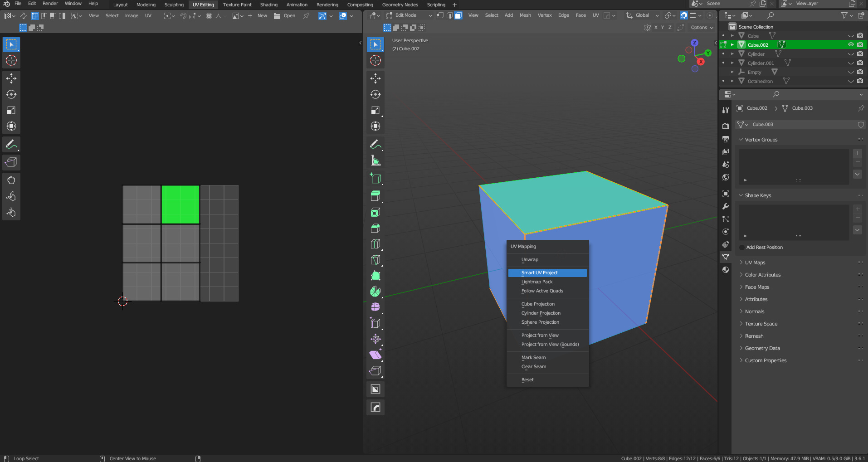This screenshot has width=868, height=462.
Task: Select the Move tool in 3D viewport toolbar
Action: point(375,78)
